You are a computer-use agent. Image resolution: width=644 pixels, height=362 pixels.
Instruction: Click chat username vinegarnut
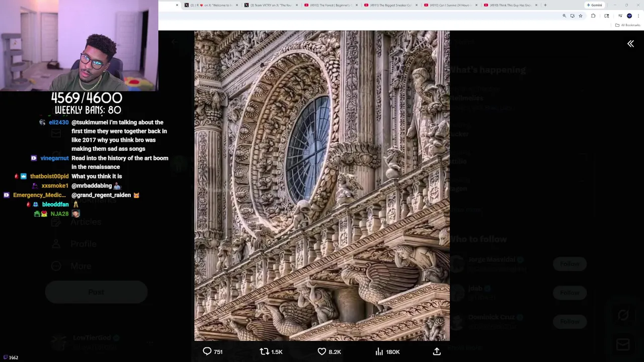(x=54, y=158)
